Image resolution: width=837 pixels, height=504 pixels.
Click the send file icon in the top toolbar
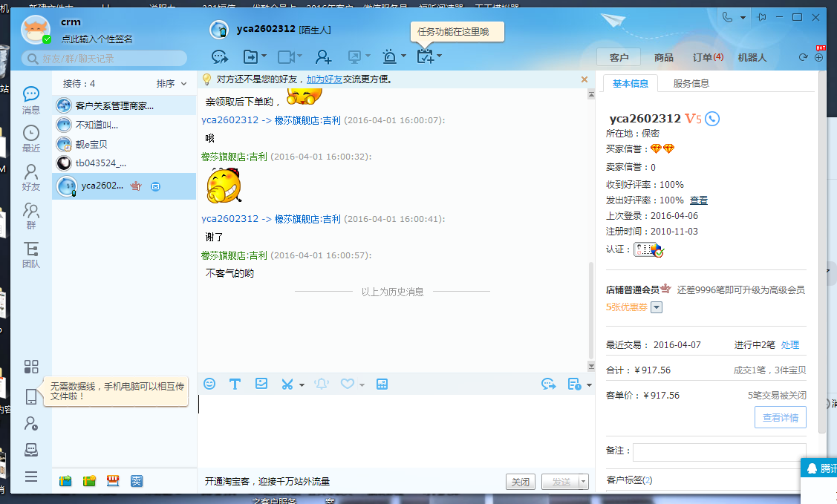coord(250,56)
